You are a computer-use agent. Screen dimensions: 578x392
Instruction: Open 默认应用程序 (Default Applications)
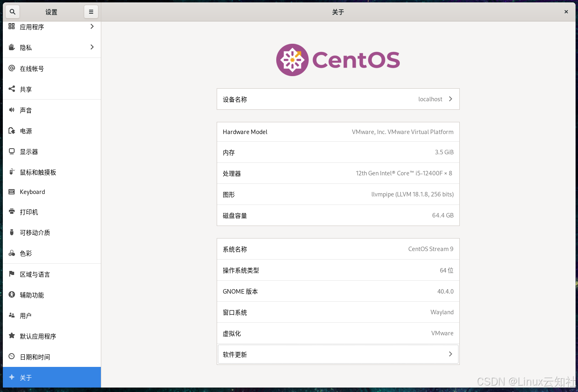point(38,336)
